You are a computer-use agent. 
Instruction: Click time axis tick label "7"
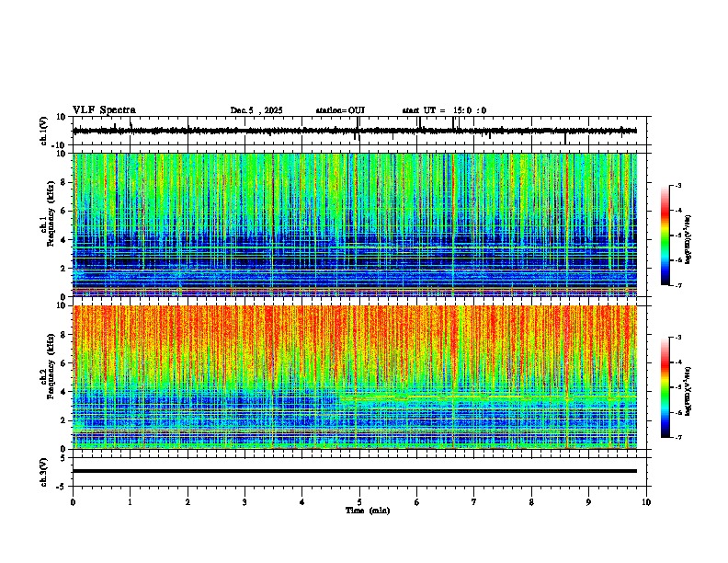tap(474, 502)
